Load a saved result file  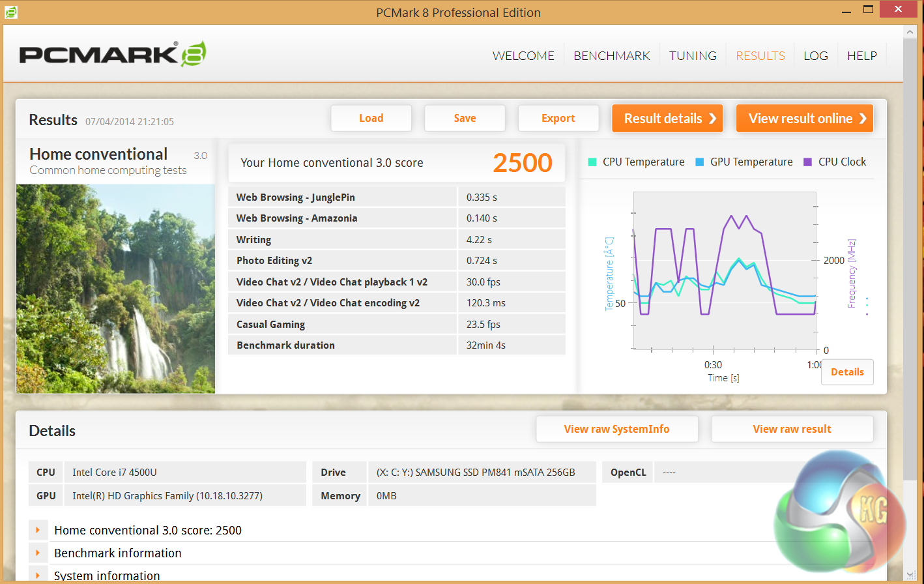[x=371, y=119]
